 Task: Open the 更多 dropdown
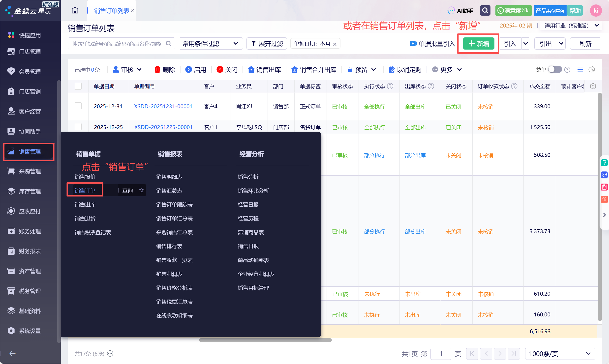447,70
